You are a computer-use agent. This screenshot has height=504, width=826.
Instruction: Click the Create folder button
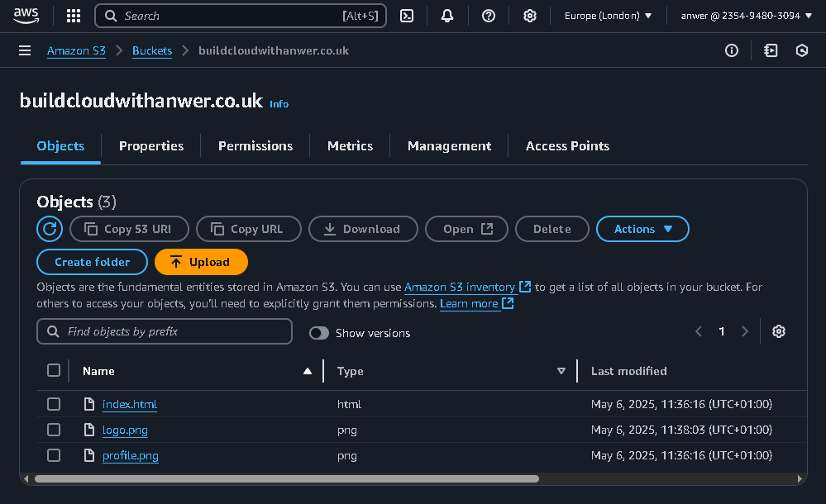(x=92, y=262)
